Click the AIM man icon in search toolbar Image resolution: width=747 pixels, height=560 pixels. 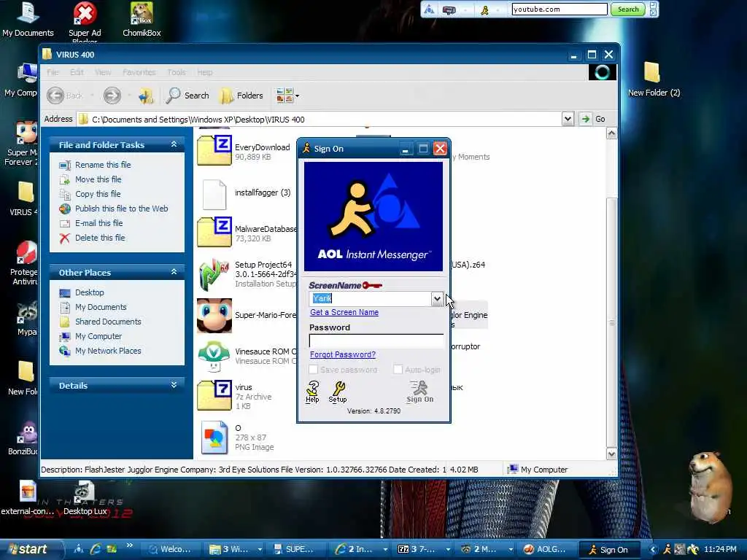click(x=485, y=10)
